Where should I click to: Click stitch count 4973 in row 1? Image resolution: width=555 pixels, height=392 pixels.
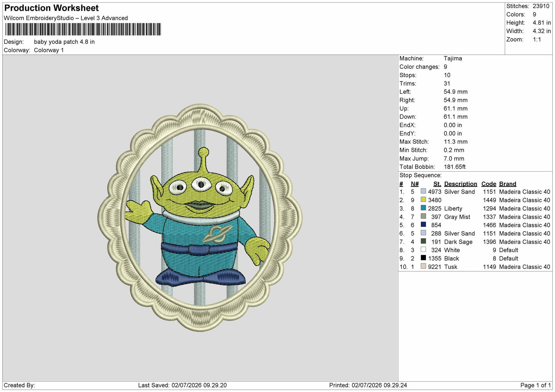(x=435, y=192)
